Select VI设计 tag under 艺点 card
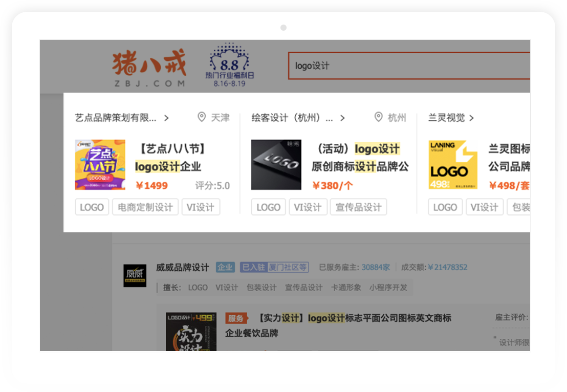This screenshot has height=392, width=567. [x=201, y=207]
